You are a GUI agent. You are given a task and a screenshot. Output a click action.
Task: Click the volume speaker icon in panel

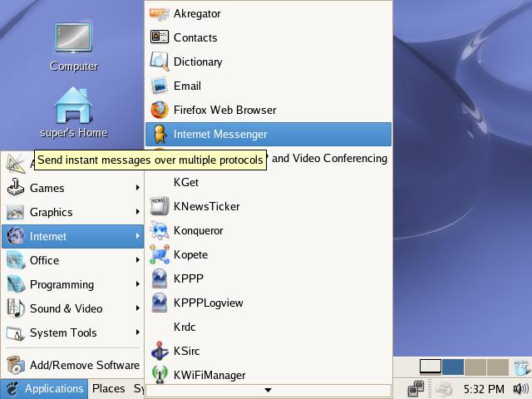pos(520,388)
